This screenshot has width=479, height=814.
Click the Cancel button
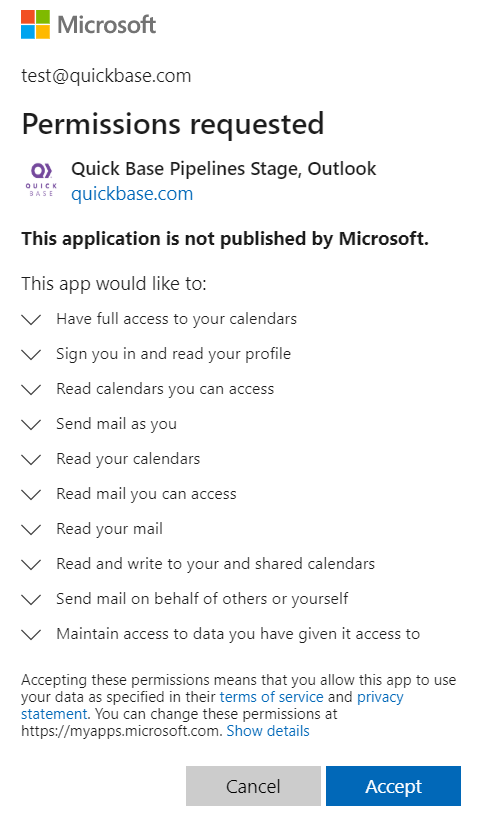(253, 786)
